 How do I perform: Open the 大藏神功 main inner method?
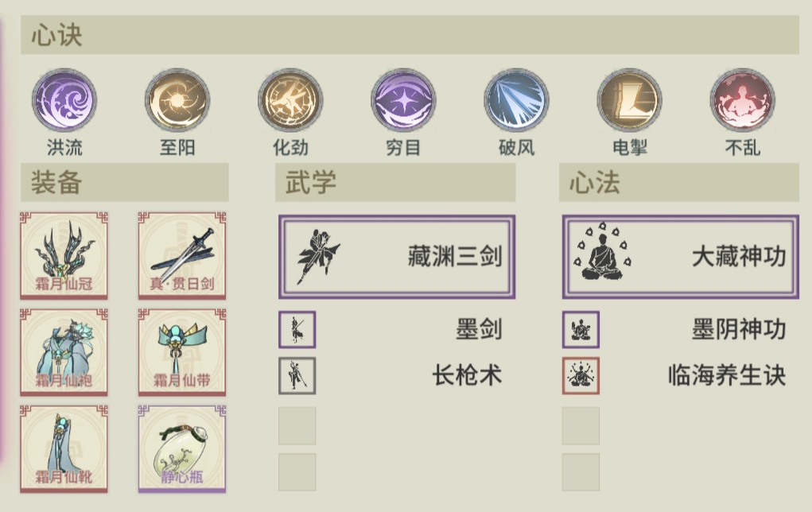[x=681, y=257]
